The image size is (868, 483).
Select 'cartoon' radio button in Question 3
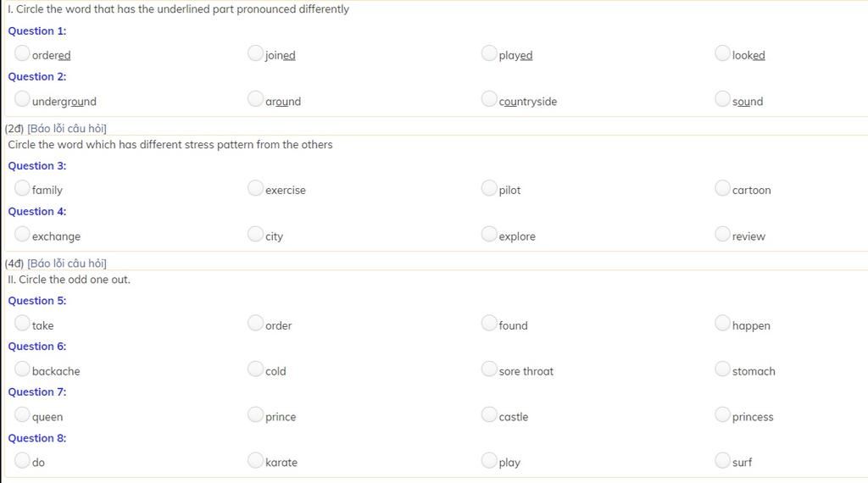722,188
